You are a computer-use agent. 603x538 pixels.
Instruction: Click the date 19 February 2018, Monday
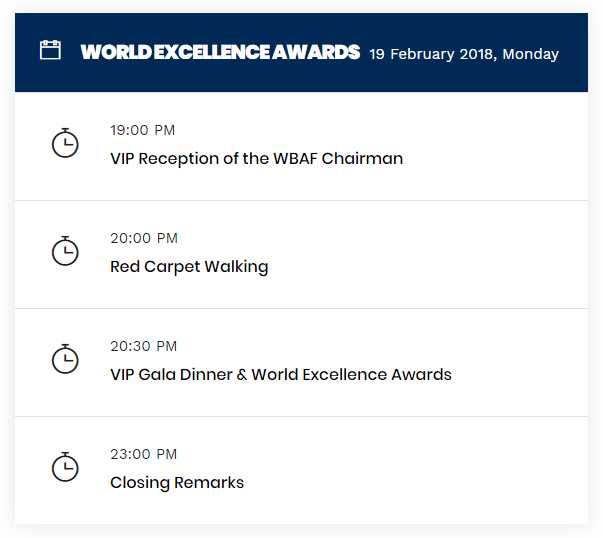(x=464, y=54)
